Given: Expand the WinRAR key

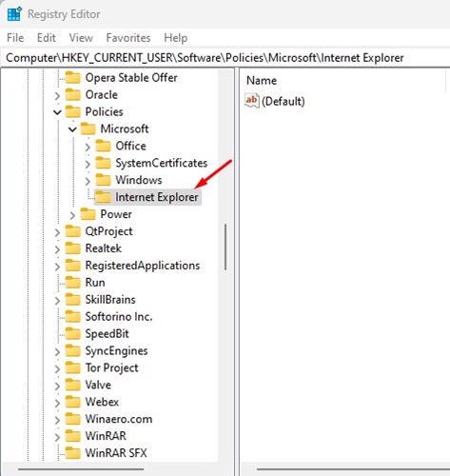Looking at the screenshot, I should click(57, 437).
